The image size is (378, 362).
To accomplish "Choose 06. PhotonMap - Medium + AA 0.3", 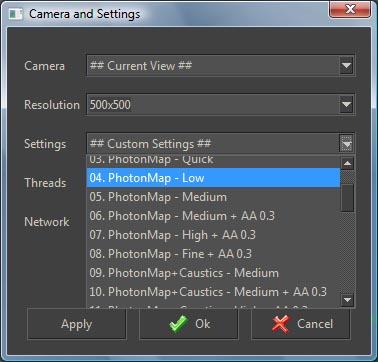I will coord(213,216).
